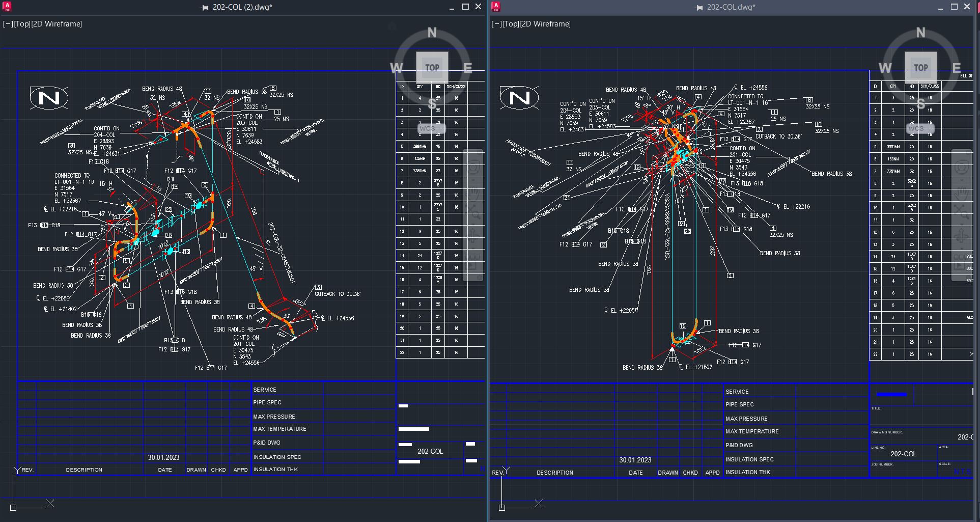Open the [-] viewport controls menu in left window
This screenshot has height=522, width=980.
[8, 24]
